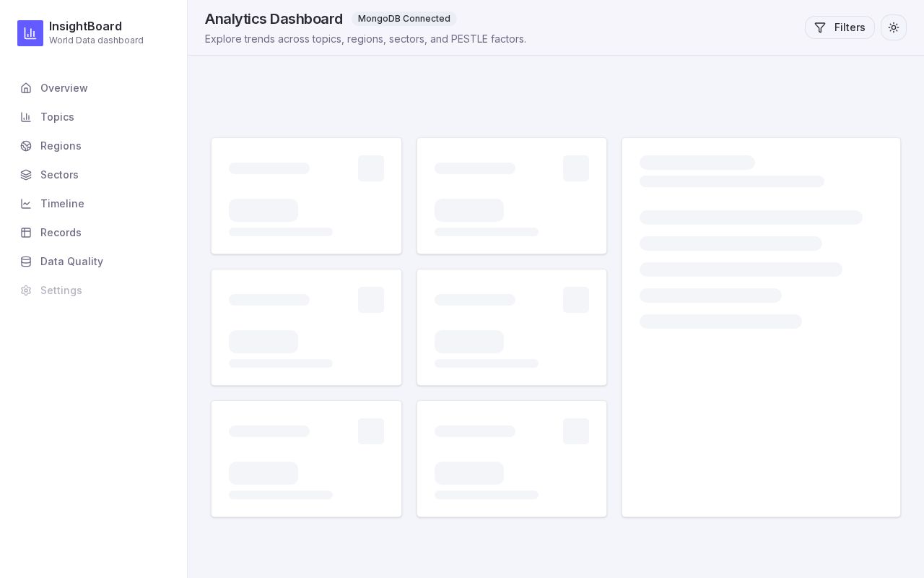Show the Records page
This screenshot has height=578, width=924.
(x=94, y=233)
